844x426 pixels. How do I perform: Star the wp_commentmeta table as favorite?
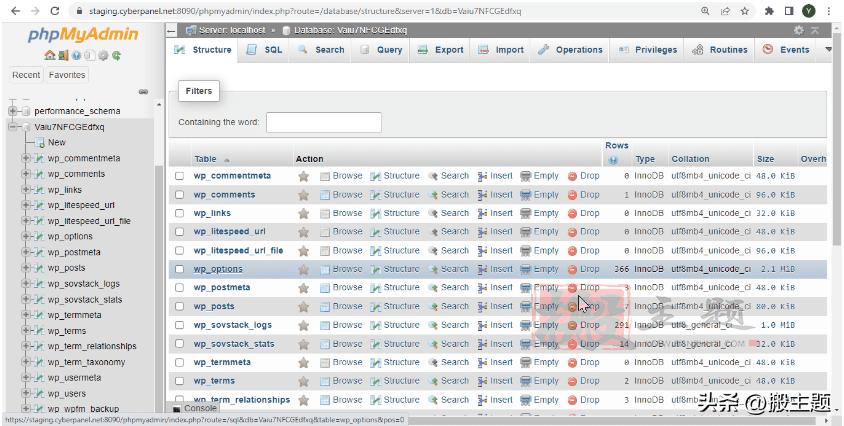303,176
